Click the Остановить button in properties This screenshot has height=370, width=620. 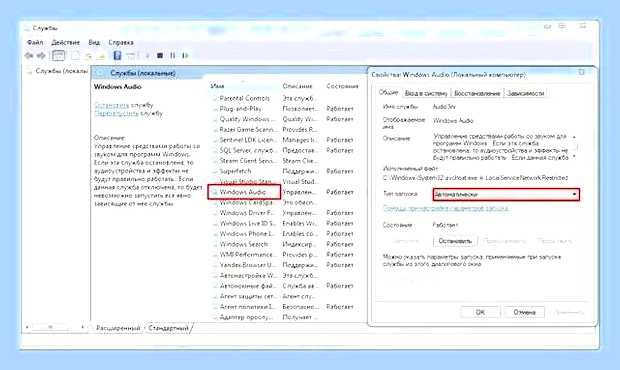coord(455,241)
